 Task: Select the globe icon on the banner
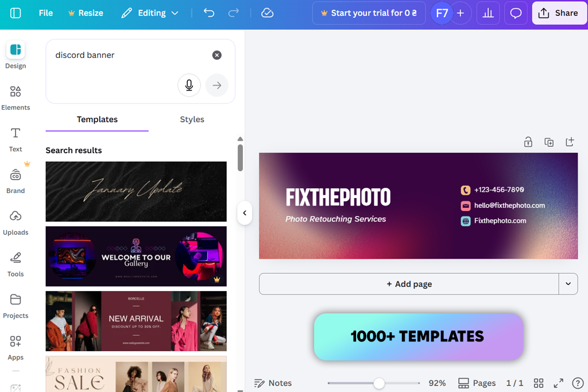point(465,221)
